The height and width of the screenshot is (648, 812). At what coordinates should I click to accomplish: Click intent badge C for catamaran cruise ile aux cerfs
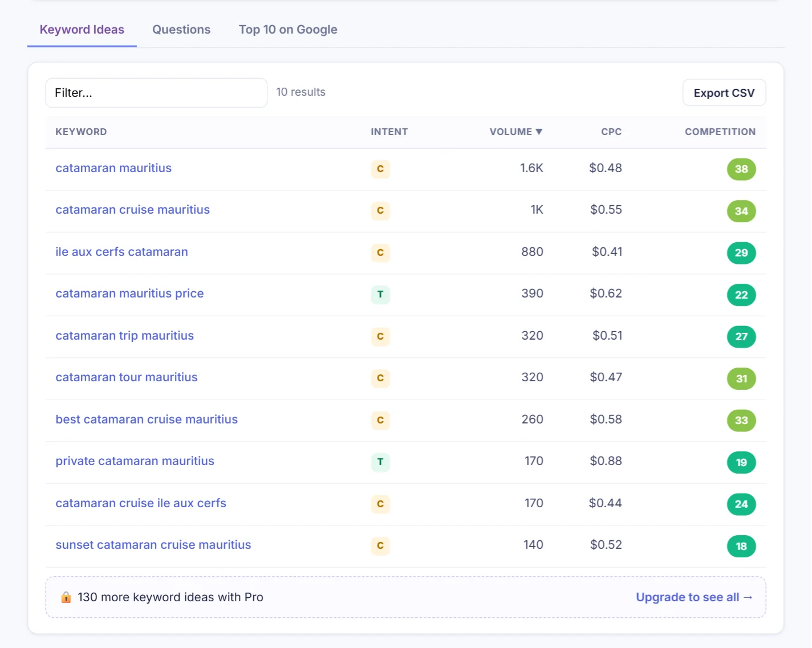[380, 504]
